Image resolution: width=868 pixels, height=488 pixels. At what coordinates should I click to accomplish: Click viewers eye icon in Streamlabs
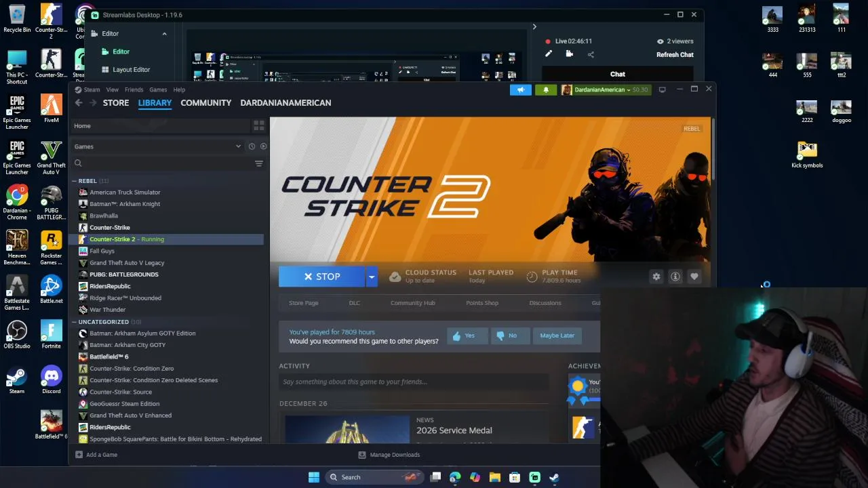[x=660, y=41]
